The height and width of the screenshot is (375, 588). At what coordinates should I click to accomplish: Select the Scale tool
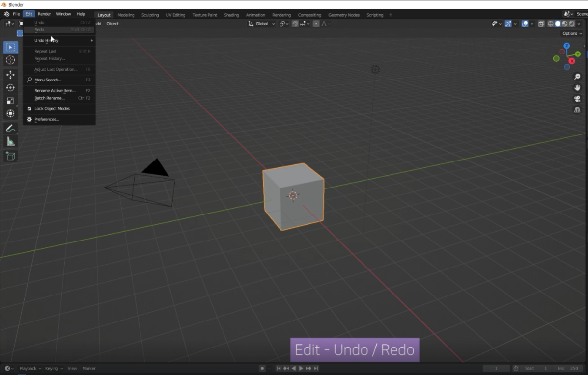click(10, 101)
